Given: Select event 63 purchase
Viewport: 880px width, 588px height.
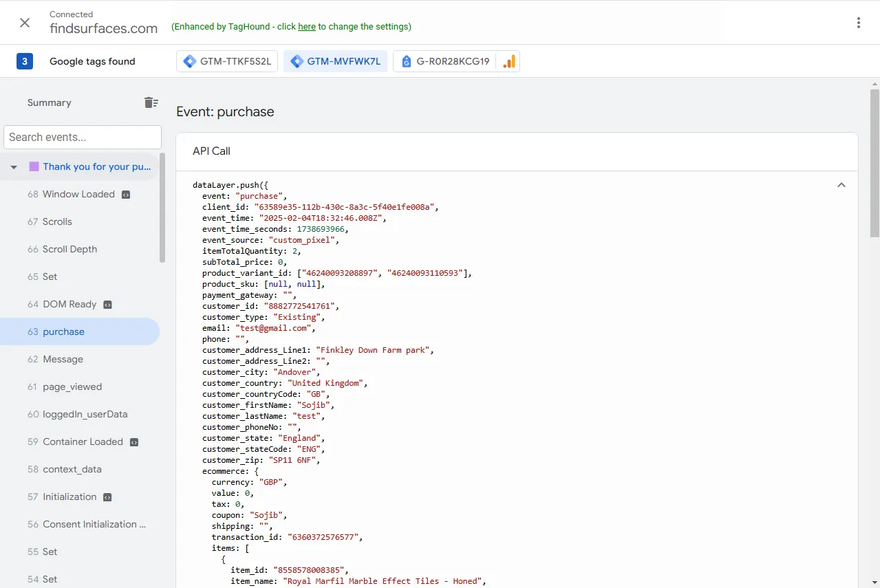Looking at the screenshot, I should click(x=80, y=331).
